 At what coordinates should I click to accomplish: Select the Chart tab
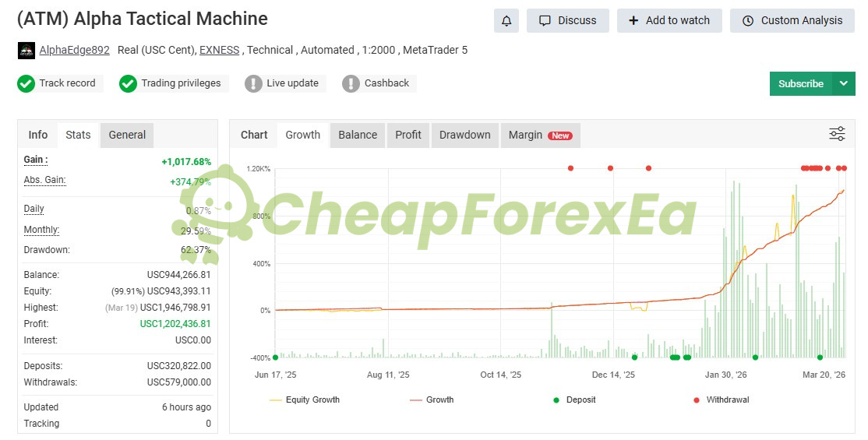point(254,135)
